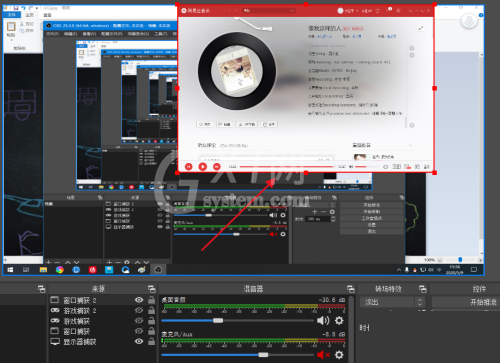This screenshot has height=363, width=500.
Task: Seek on the NetEase Music progress bar
Action: point(287,166)
